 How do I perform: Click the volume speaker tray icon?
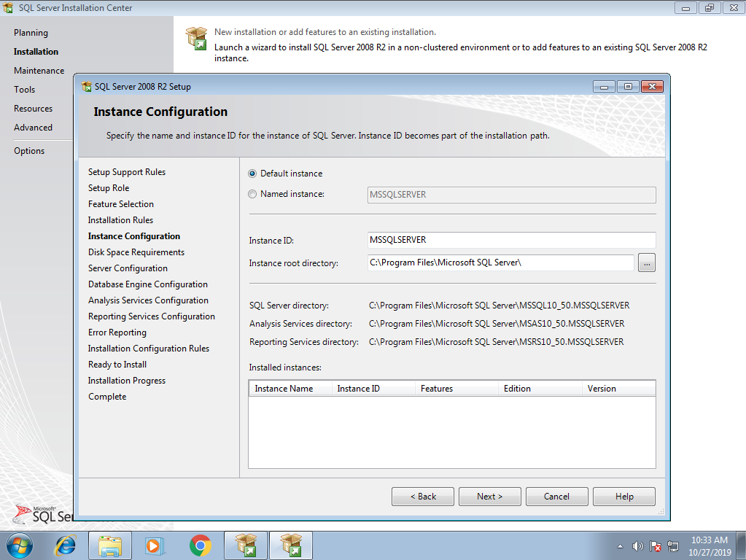point(637,546)
